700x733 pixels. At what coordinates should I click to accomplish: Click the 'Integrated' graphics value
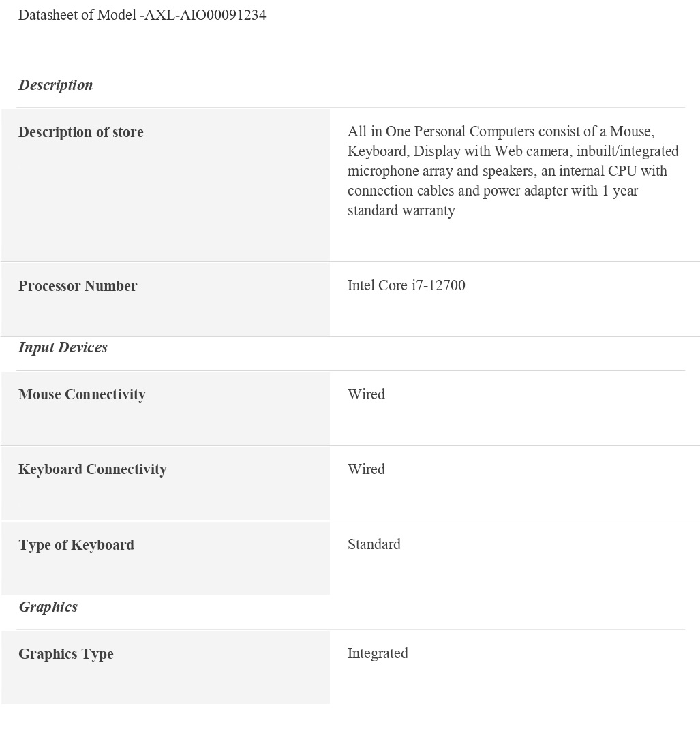pos(378,653)
